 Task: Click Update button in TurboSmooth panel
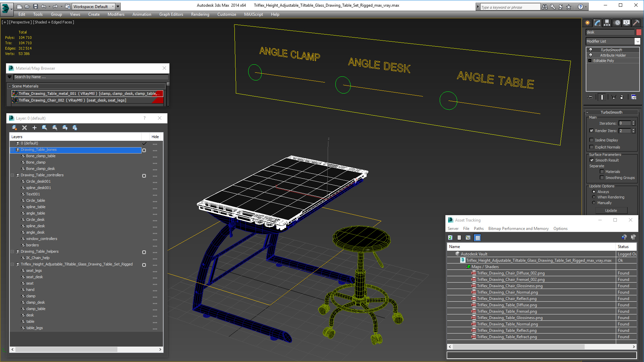(611, 210)
